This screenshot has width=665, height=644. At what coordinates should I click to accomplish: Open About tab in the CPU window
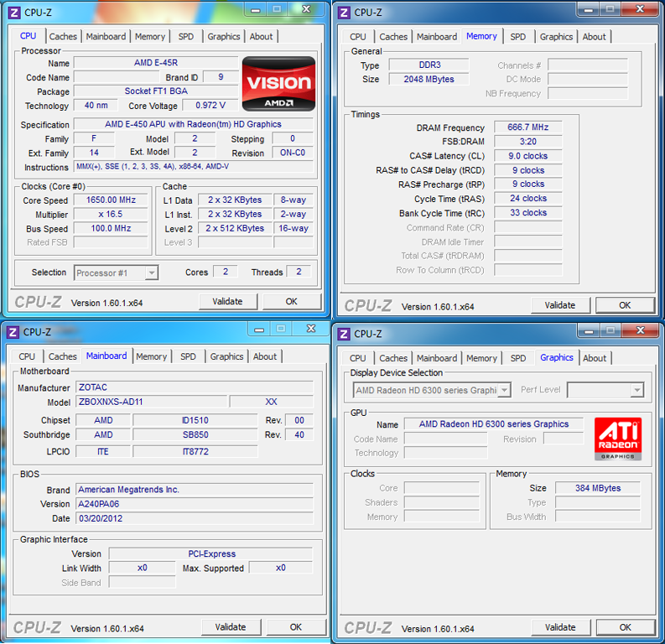click(x=261, y=36)
